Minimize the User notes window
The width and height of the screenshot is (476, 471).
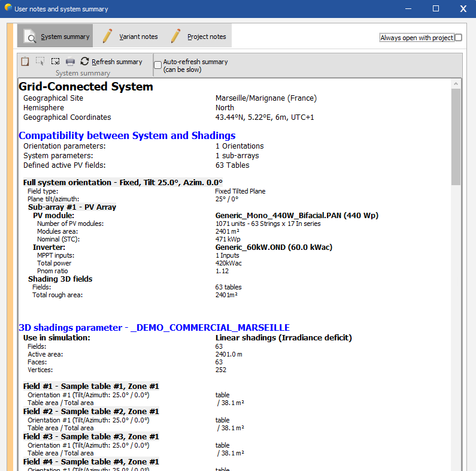pos(408,9)
